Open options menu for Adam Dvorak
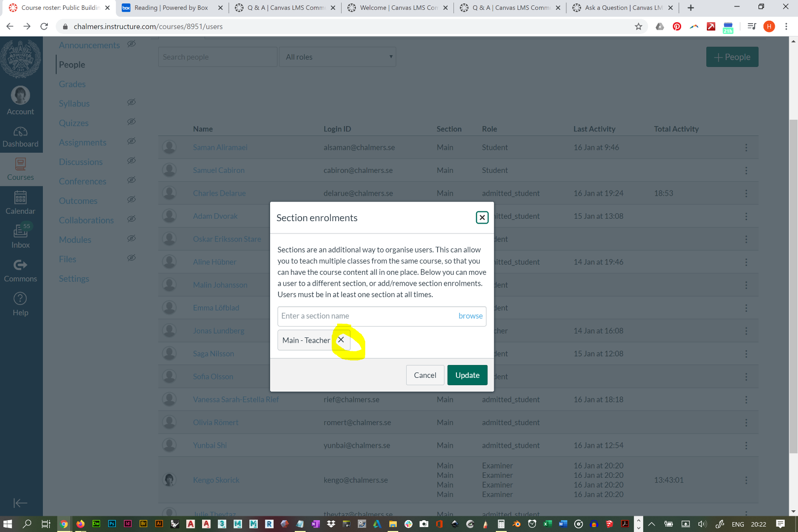798x532 pixels. click(746, 216)
